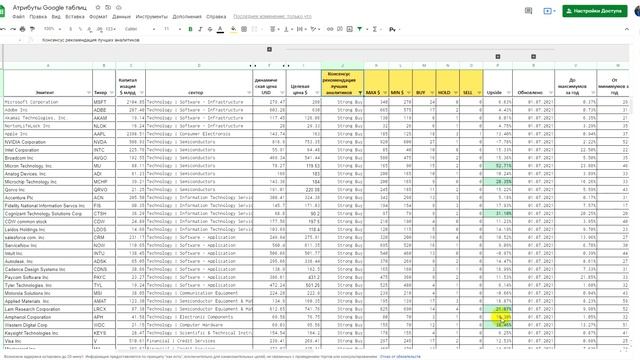The height and width of the screenshot is (360, 640).
Task: Open the last edit history link
Action: coord(272,17)
